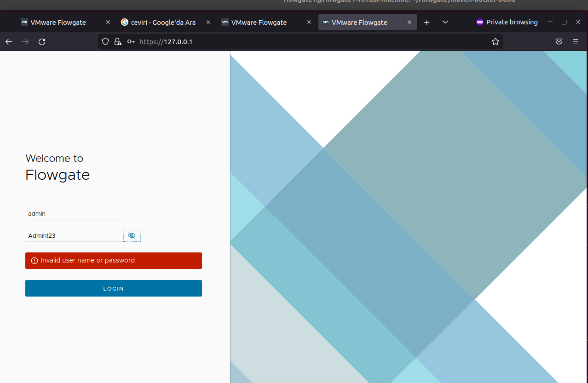Click the padlock site security icon
The height and width of the screenshot is (383, 588).
pyautogui.click(x=118, y=42)
